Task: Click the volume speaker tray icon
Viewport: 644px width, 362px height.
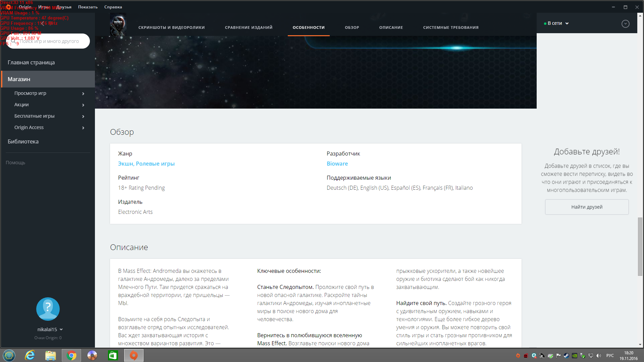Action: coord(599,356)
